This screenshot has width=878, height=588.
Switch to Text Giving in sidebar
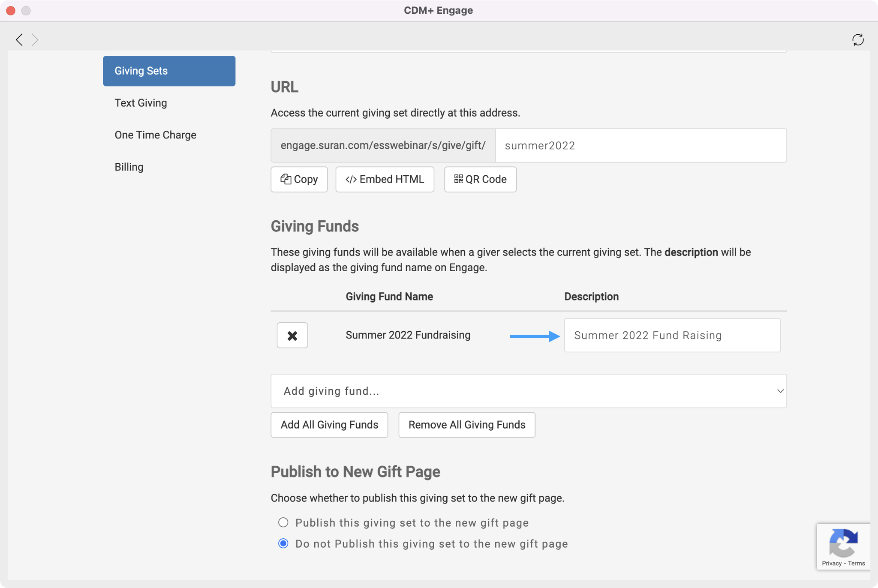click(141, 103)
